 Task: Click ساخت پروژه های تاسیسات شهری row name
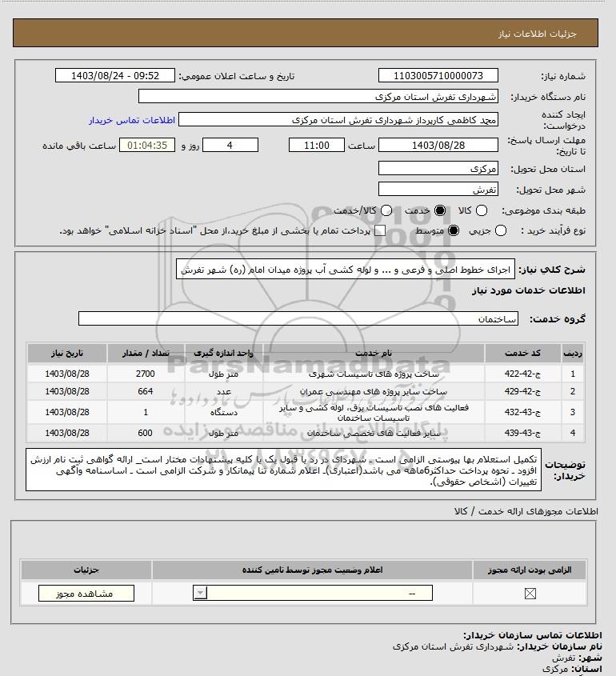click(374, 374)
